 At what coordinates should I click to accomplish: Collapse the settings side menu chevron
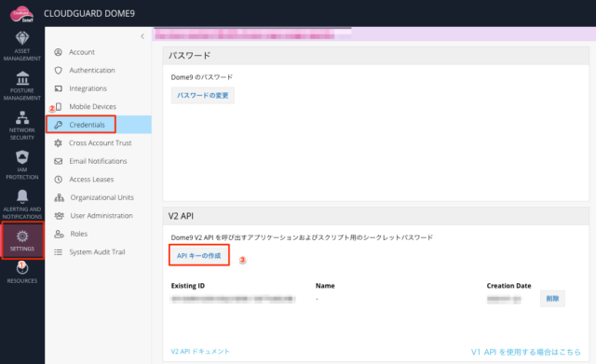[x=142, y=36]
